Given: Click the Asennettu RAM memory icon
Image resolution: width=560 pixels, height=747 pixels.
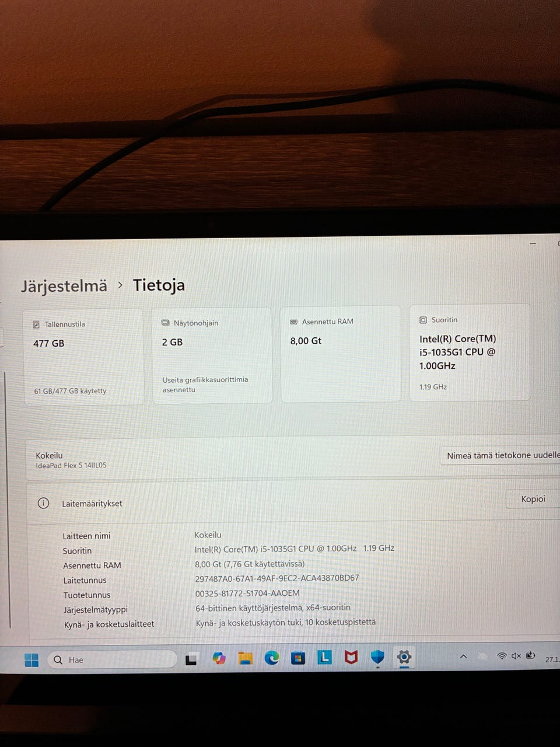Looking at the screenshot, I should (293, 322).
